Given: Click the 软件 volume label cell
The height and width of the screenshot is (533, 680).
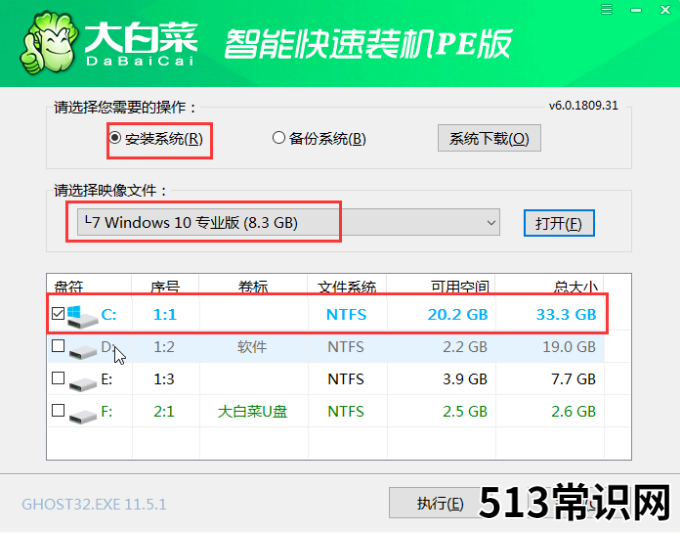Looking at the screenshot, I should [x=252, y=347].
